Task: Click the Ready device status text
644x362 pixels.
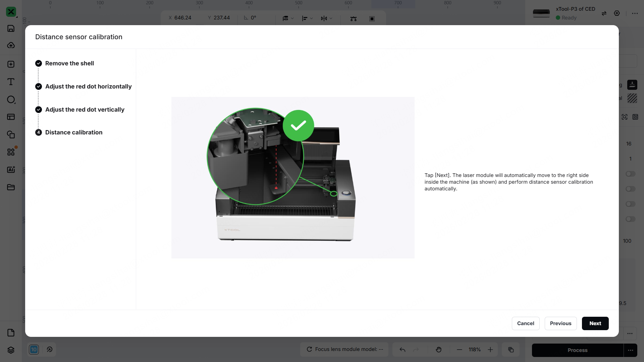Action: pos(569,18)
